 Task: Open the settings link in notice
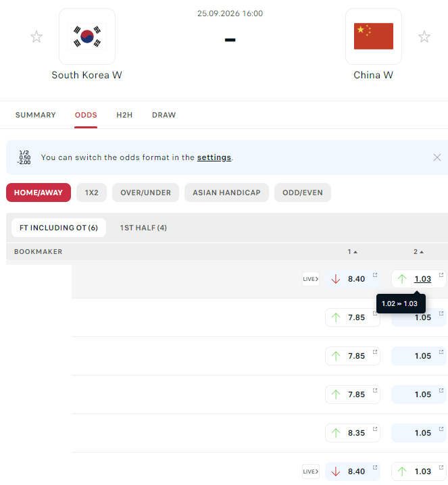(x=214, y=157)
